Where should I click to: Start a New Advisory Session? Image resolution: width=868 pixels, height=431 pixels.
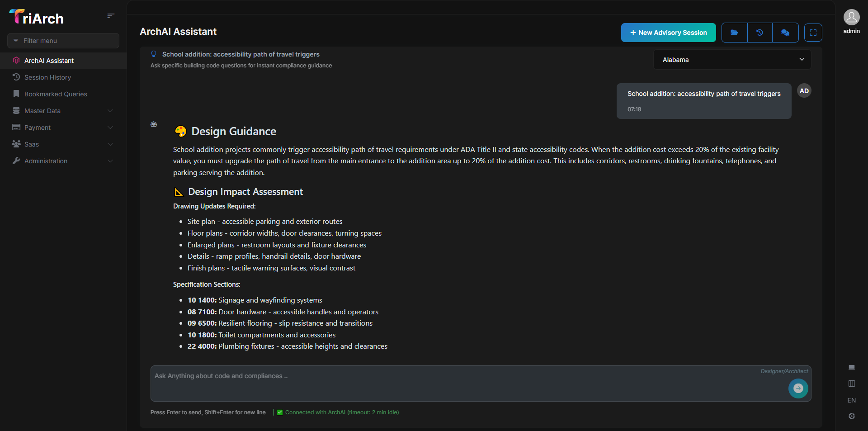point(668,32)
